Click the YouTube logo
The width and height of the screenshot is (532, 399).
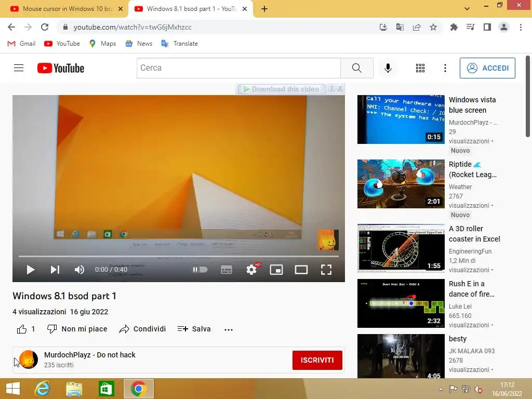61,68
